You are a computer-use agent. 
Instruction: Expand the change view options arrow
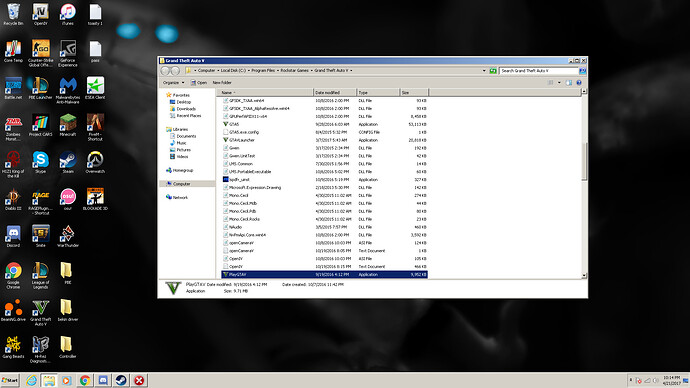[x=559, y=83]
